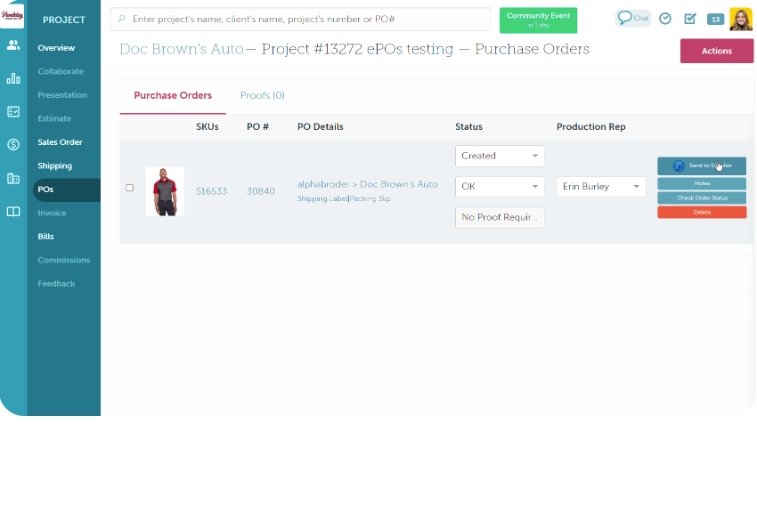Click the Notes button
This screenshot has width=757, height=506.
pos(701,183)
